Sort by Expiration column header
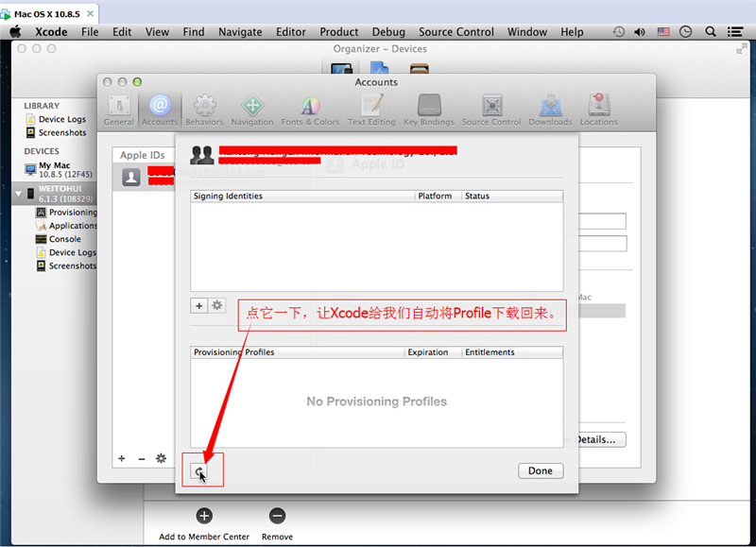The image size is (756, 547). [x=433, y=352]
